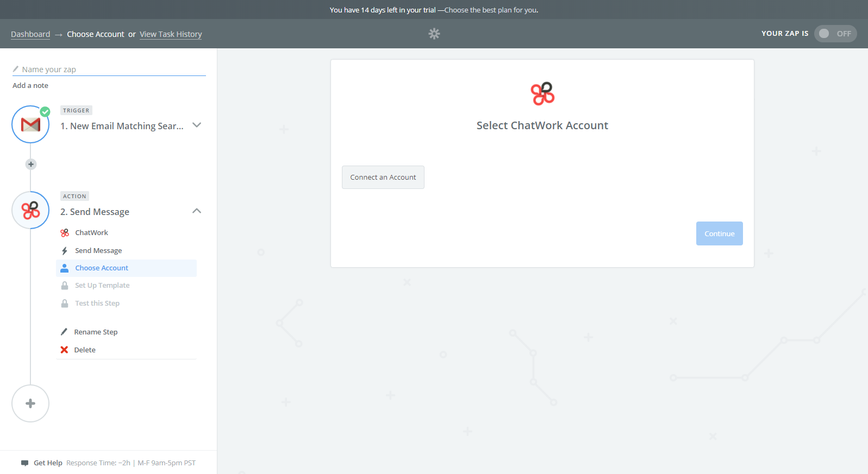Open the ChatWork app selection item
The height and width of the screenshot is (474, 868).
tap(126, 233)
